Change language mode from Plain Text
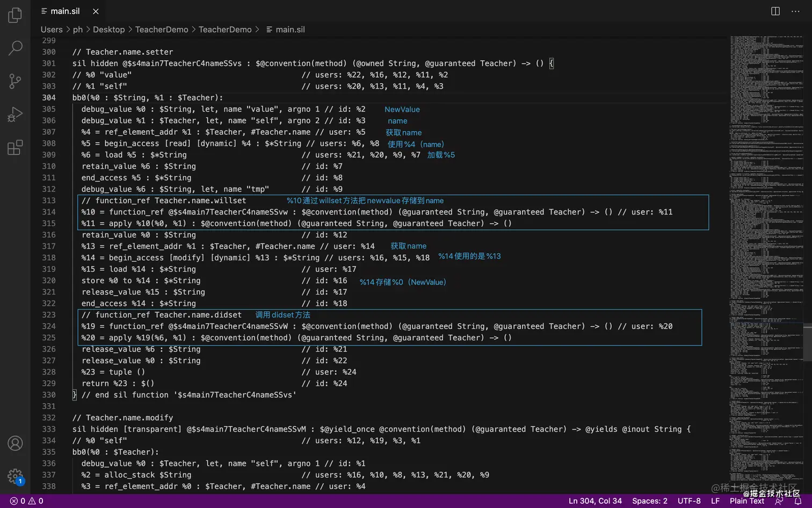Screen dimensions: 812x508 coord(746,501)
